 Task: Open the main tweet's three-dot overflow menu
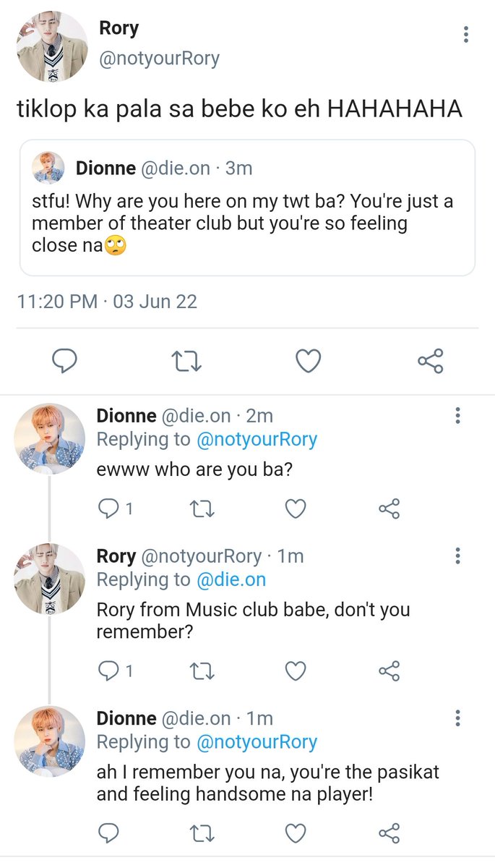(x=466, y=34)
